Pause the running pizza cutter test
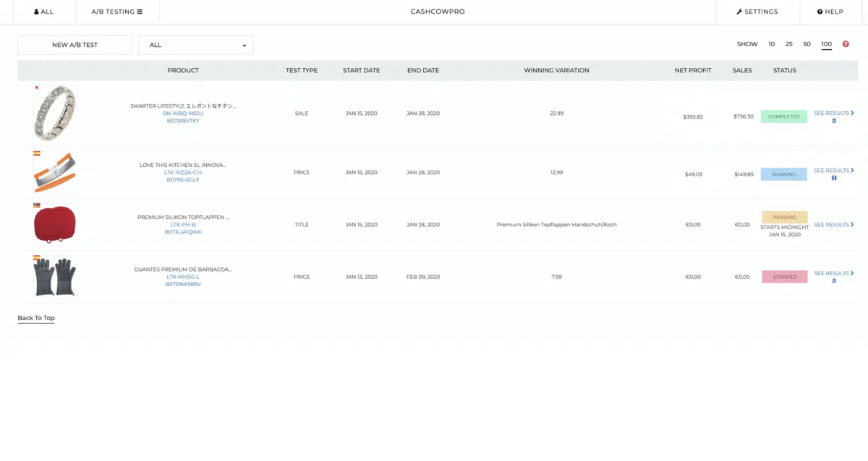The image size is (868, 461). (834, 178)
